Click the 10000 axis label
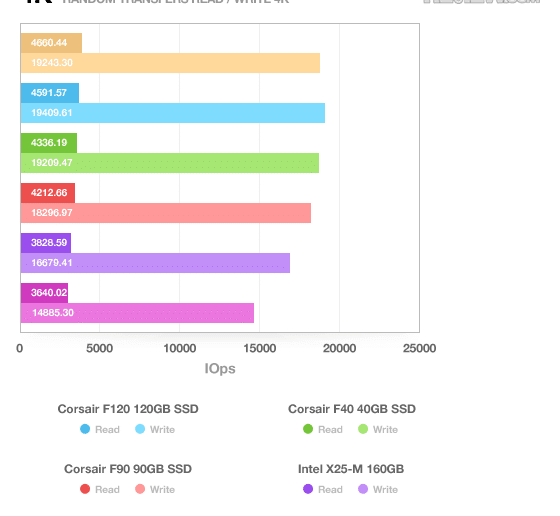The height and width of the screenshot is (516, 560). click(x=180, y=348)
